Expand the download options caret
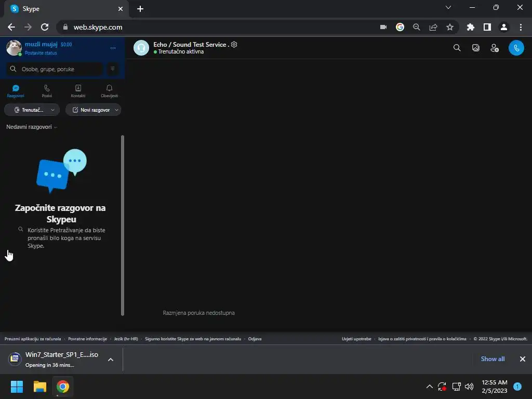Image resolution: width=532 pixels, height=399 pixels. (111, 360)
